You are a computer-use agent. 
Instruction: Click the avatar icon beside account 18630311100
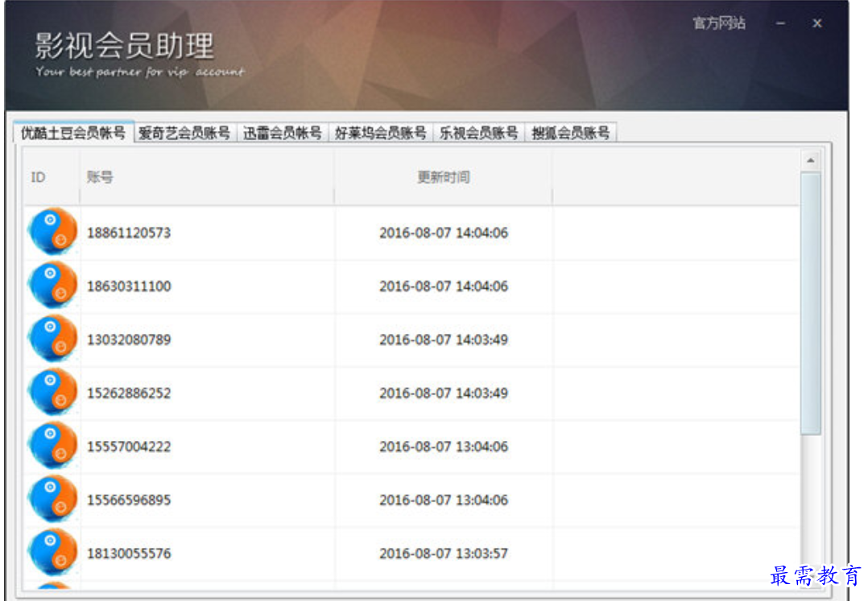tap(52, 285)
